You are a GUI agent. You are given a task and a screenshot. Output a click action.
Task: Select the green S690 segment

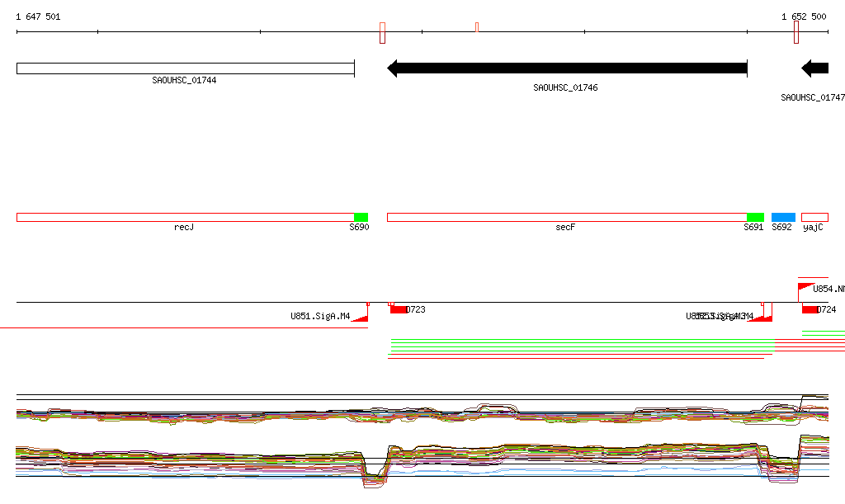[x=361, y=218]
